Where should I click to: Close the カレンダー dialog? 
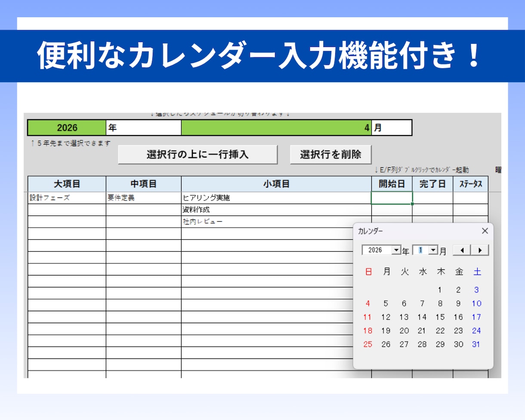[x=485, y=231]
